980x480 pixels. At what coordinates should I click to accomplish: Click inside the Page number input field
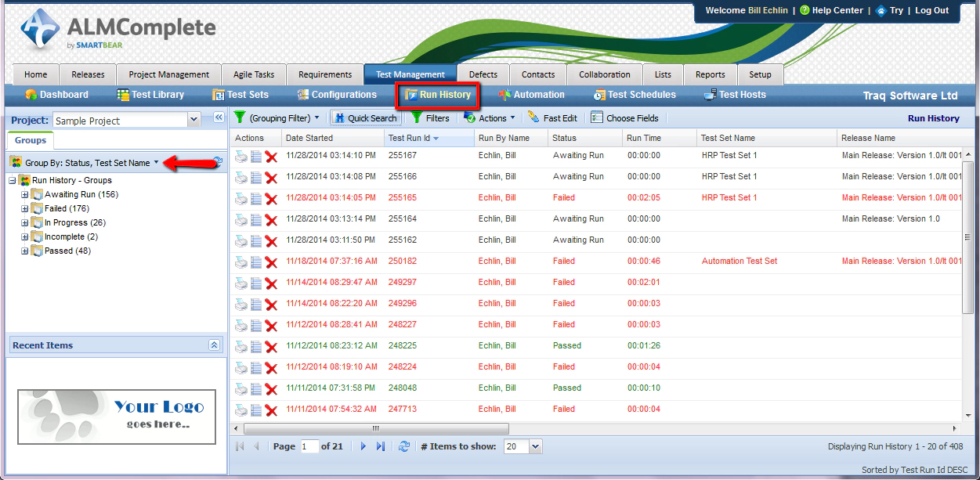click(x=309, y=446)
